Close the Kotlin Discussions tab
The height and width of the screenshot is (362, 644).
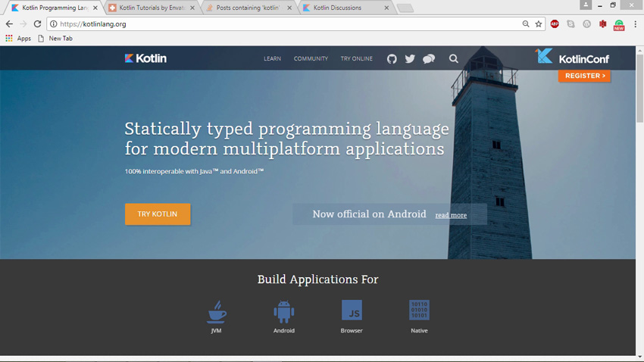point(386,8)
